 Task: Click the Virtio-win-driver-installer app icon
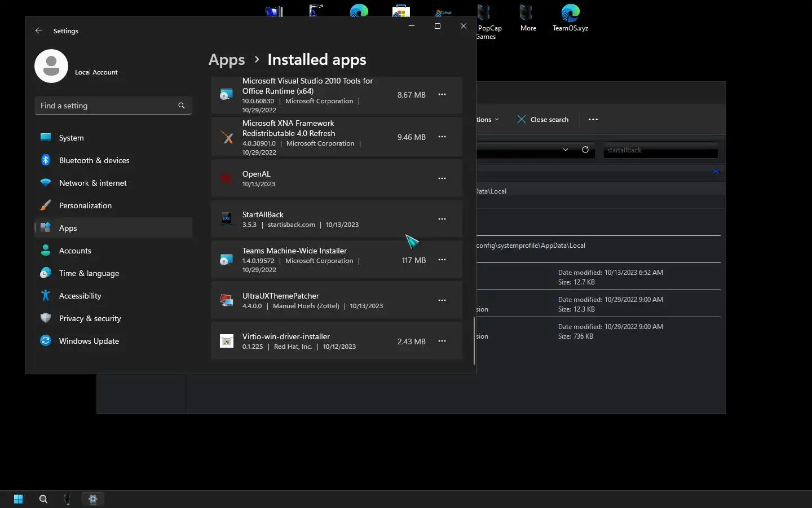coord(226,341)
